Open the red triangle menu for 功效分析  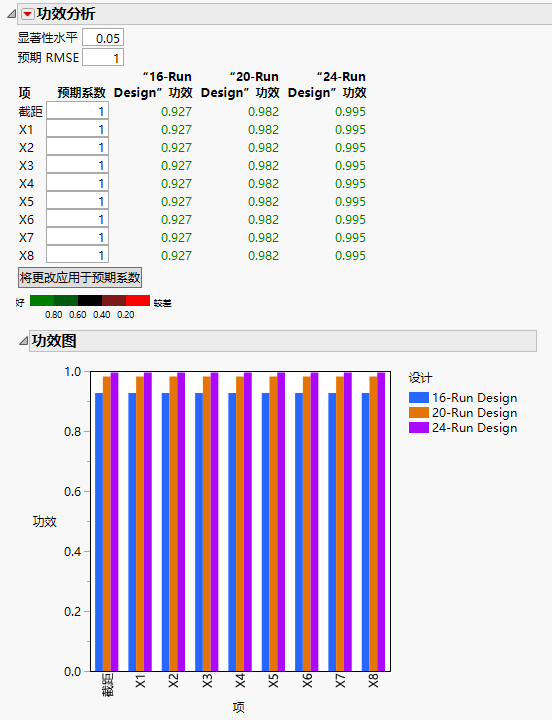tap(28, 14)
